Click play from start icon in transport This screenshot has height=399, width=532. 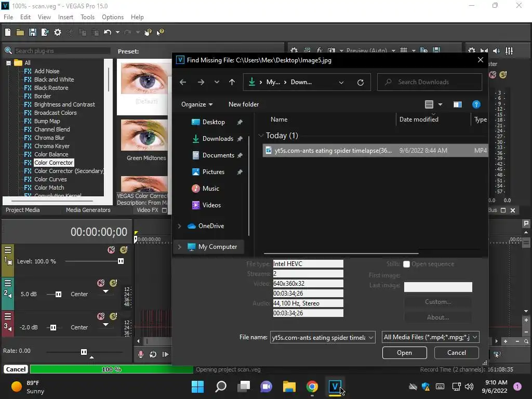click(165, 354)
